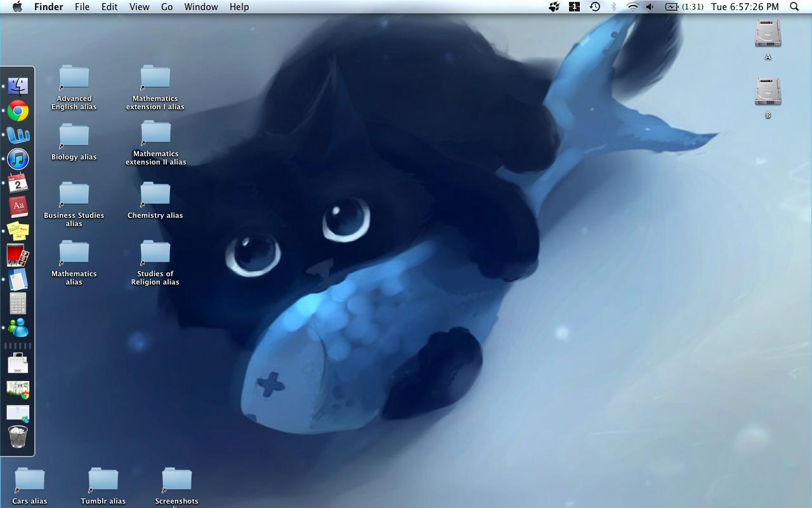Open the Go menu
812x508 pixels.
(x=167, y=6)
